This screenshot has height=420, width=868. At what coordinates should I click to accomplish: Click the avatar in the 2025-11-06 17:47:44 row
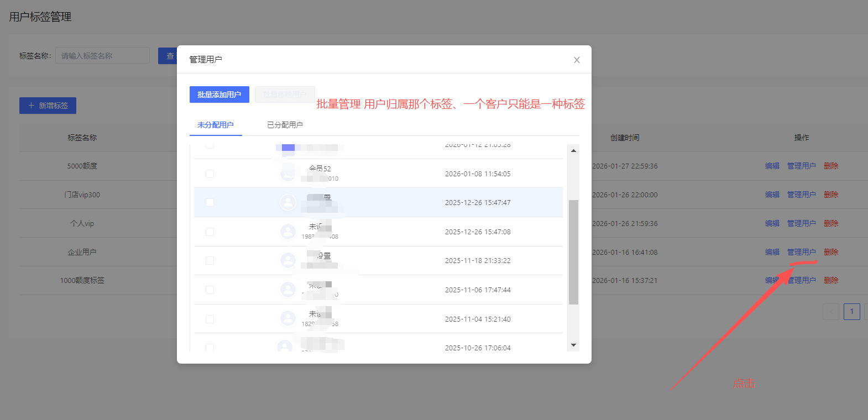pyautogui.click(x=287, y=290)
